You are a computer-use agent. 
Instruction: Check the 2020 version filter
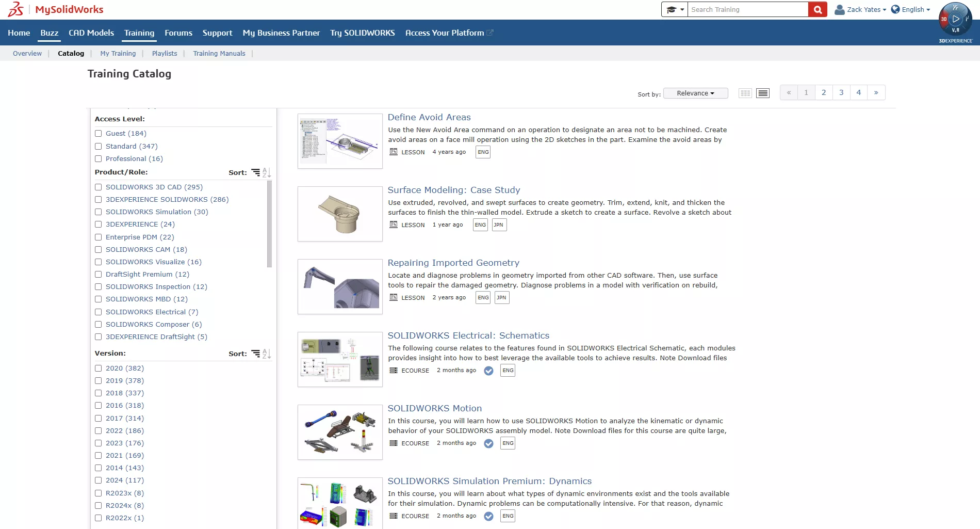(98, 368)
